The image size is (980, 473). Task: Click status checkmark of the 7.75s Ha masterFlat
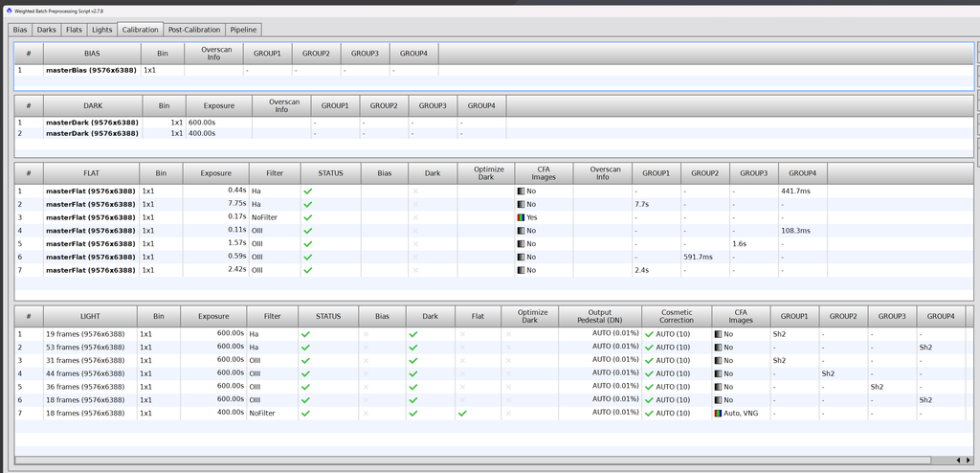coord(307,205)
